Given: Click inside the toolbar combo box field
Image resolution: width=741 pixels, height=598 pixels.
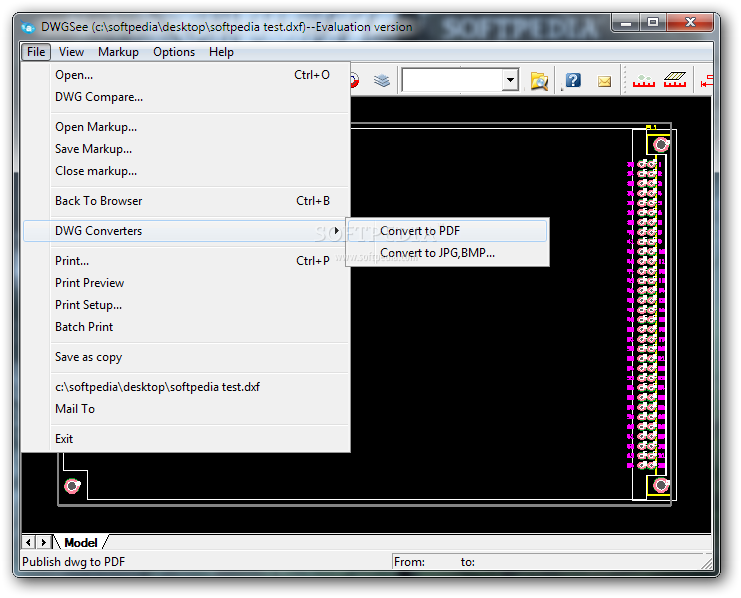Looking at the screenshot, I should [x=453, y=80].
